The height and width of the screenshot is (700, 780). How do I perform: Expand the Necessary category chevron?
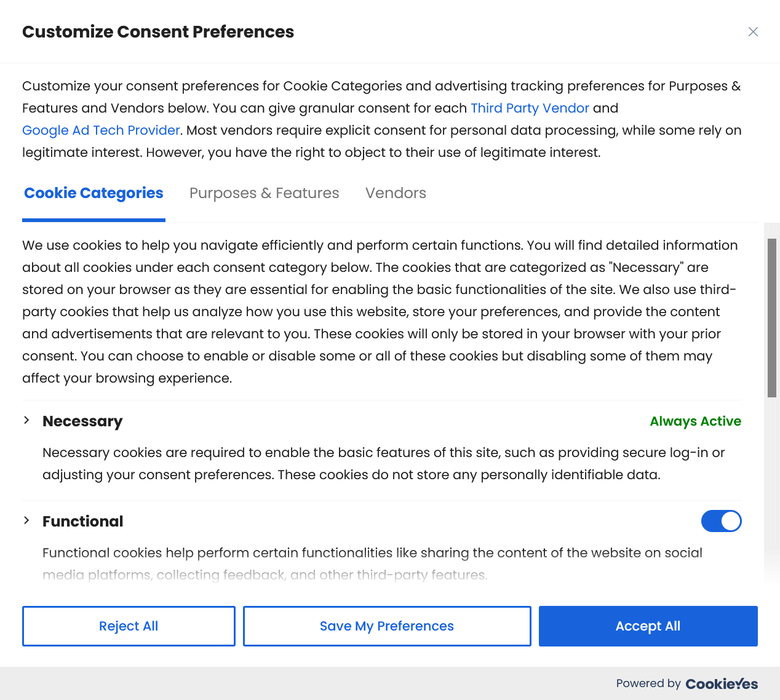[x=26, y=420]
